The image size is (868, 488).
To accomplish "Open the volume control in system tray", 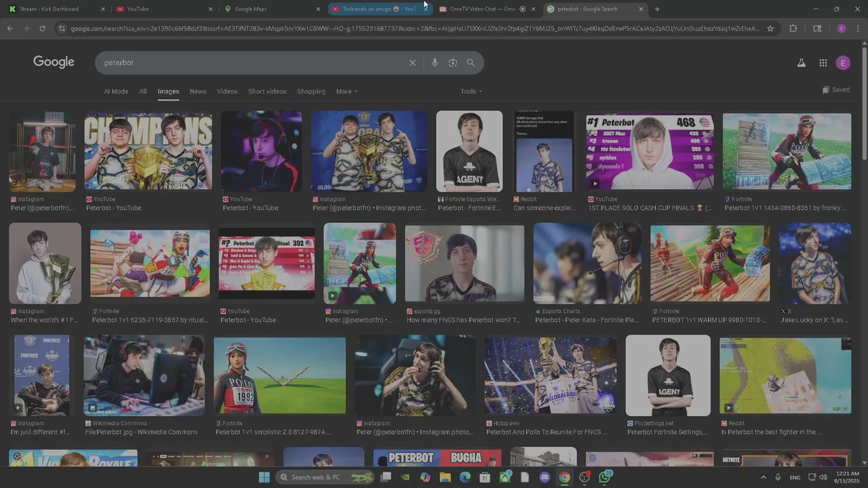I will coord(823,477).
